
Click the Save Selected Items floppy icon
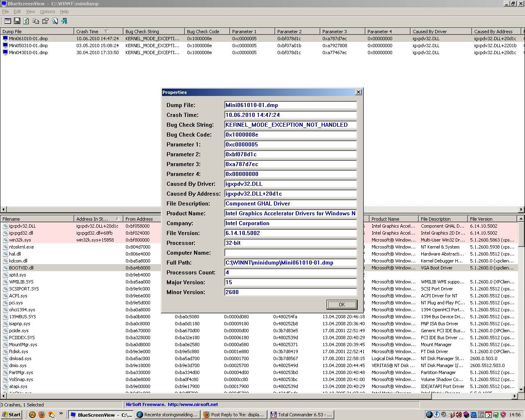pyautogui.click(x=17, y=21)
